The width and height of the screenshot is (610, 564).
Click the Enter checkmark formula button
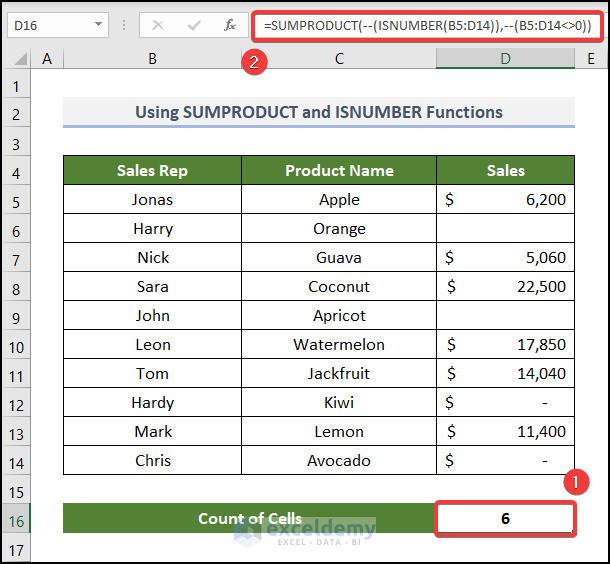[x=194, y=26]
